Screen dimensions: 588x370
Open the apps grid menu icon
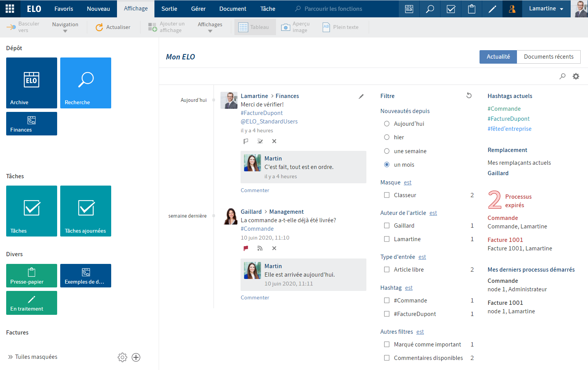click(10, 8)
